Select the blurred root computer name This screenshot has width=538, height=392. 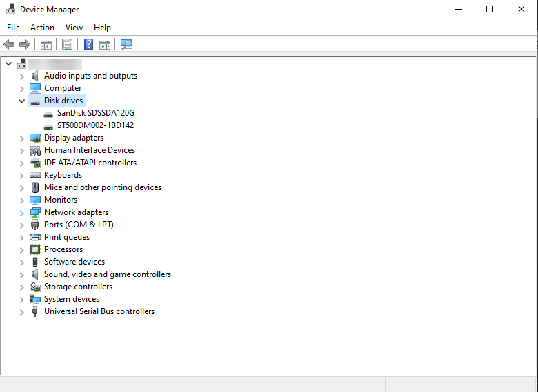click(55, 64)
